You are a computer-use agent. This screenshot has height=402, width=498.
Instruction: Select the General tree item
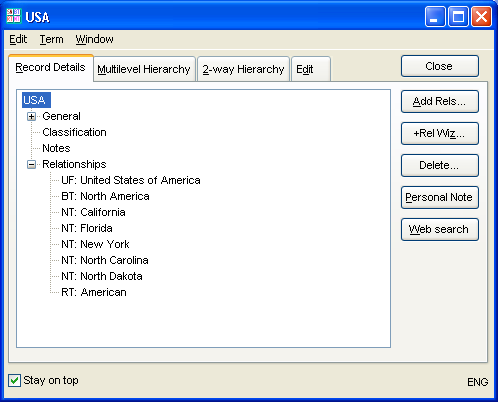[61, 116]
